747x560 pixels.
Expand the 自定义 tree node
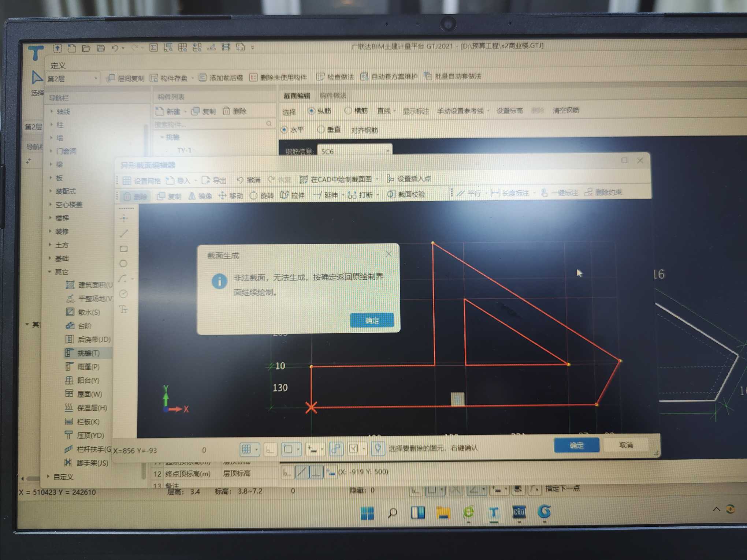pos(48,476)
